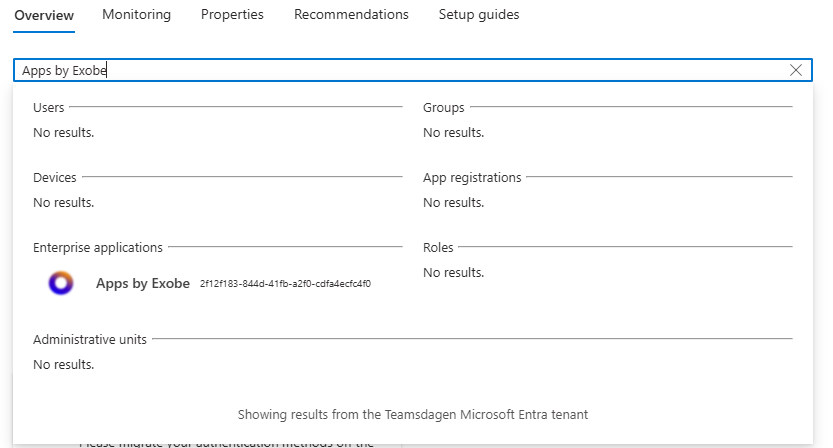Click the Groups section heading

click(444, 107)
